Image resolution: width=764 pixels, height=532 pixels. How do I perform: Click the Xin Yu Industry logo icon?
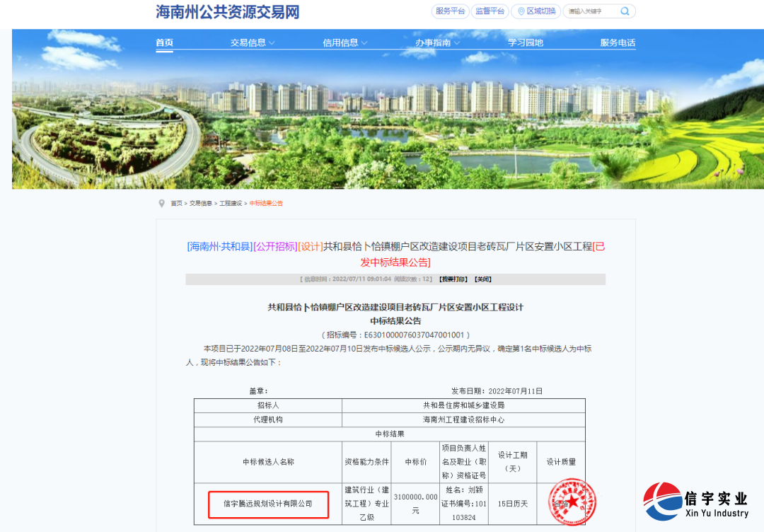click(661, 499)
